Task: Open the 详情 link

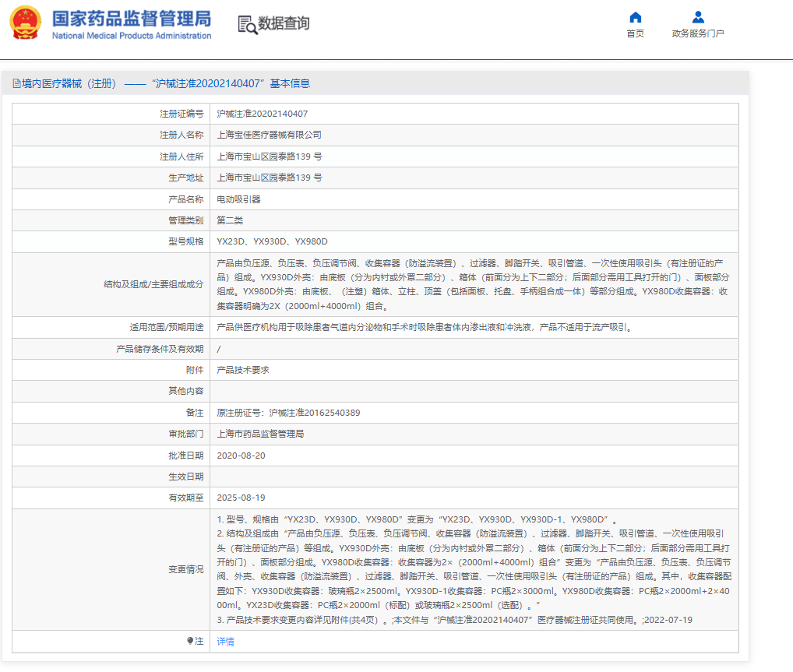Action: click(x=226, y=641)
